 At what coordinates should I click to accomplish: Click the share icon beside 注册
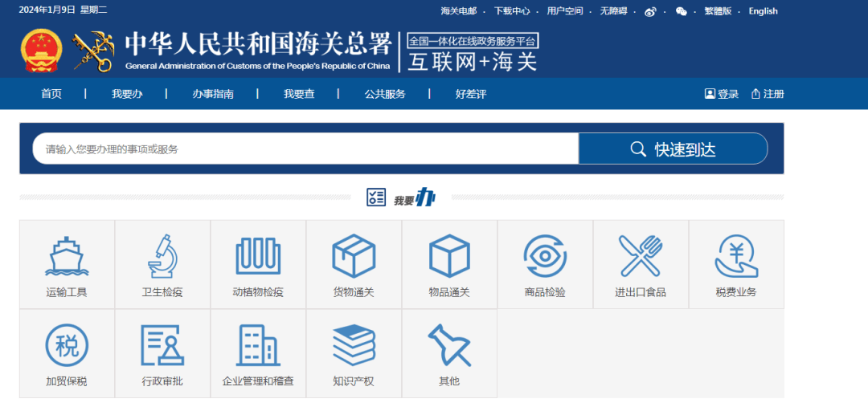coord(755,93)
